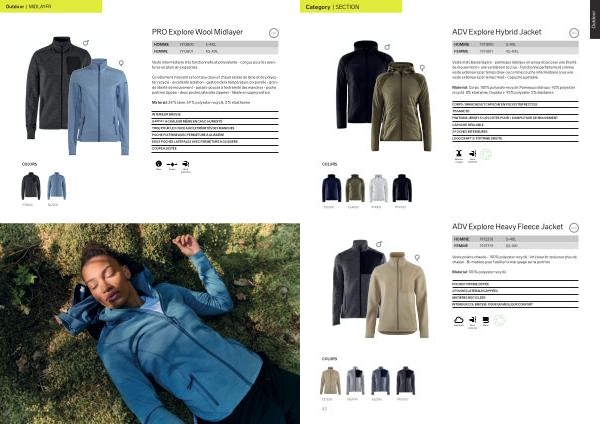Click the cloud icon under Heavy Fleece Jacket
Viewport: 600px width, 424px height.
click(458, 320)
